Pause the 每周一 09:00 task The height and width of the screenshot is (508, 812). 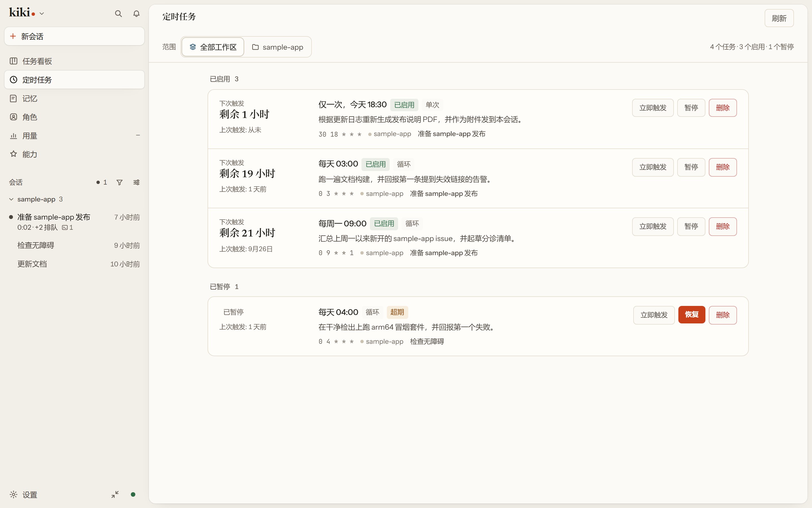coord(691,226)
